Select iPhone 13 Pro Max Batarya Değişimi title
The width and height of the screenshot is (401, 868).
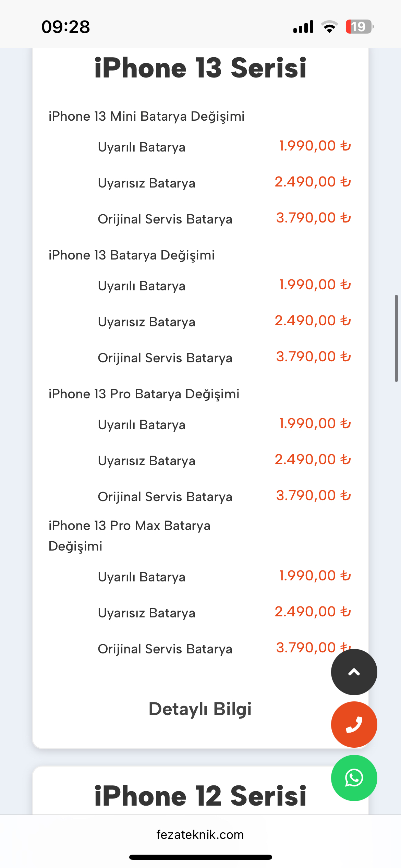(x=130, y=536)
